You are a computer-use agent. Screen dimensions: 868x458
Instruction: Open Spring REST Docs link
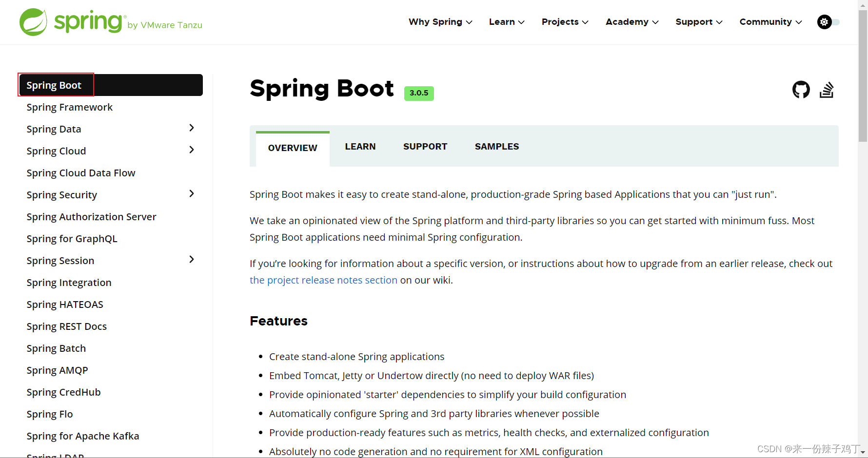pyautogui.click(x=66, y=326)
